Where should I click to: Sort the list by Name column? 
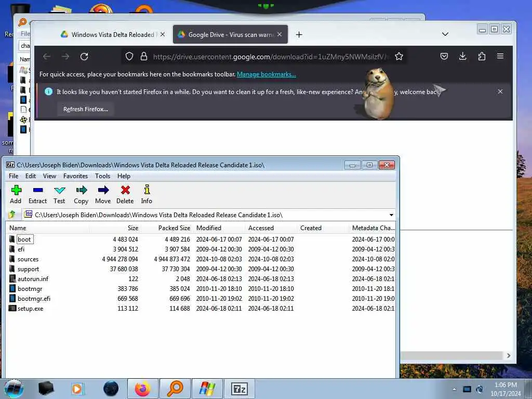pos(47,228)
